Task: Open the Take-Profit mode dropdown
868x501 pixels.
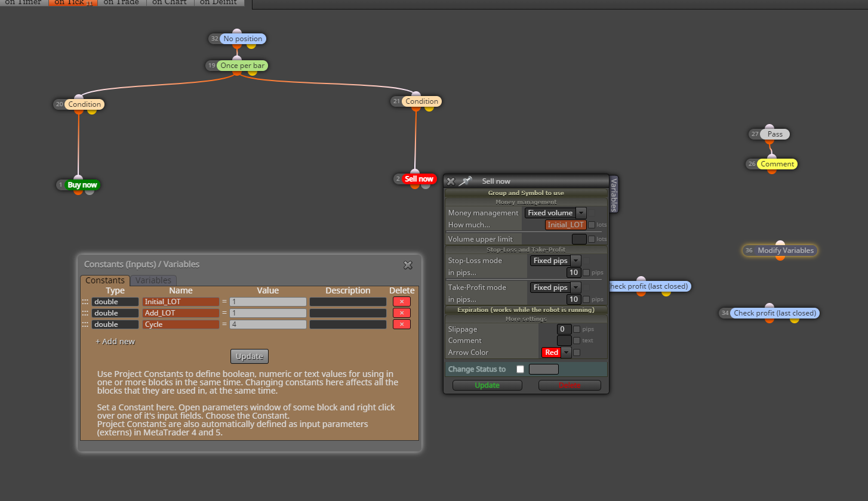Action: [556, 287]
